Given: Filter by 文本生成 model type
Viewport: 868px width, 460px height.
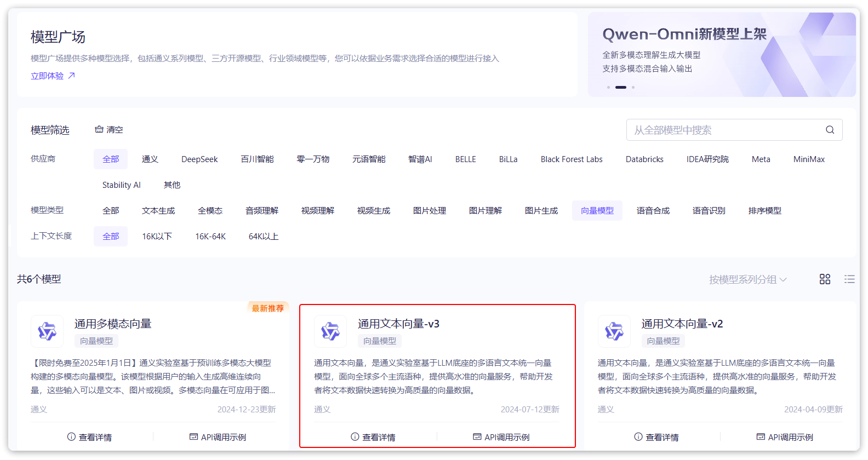Looking at the screenshot, I should (158, 211).
